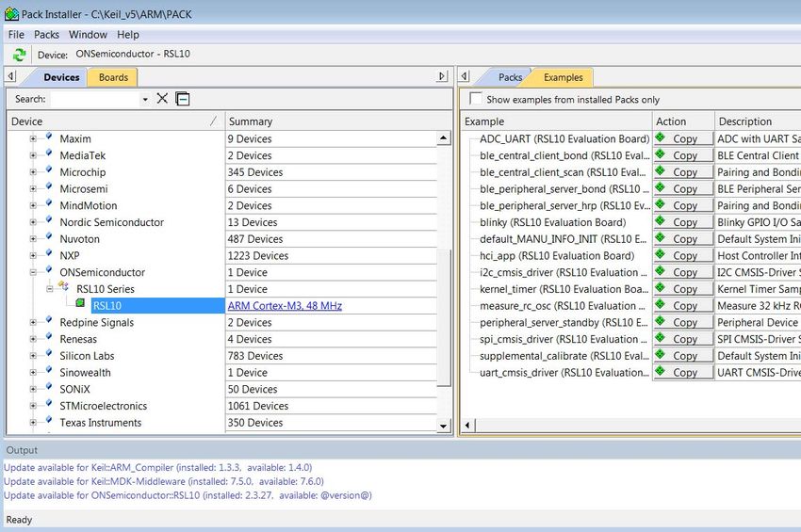The width and height of the screenshot is (801, 532).
Task: Click the STMicroelectronics vendor icon
Action: coord(49,403)
